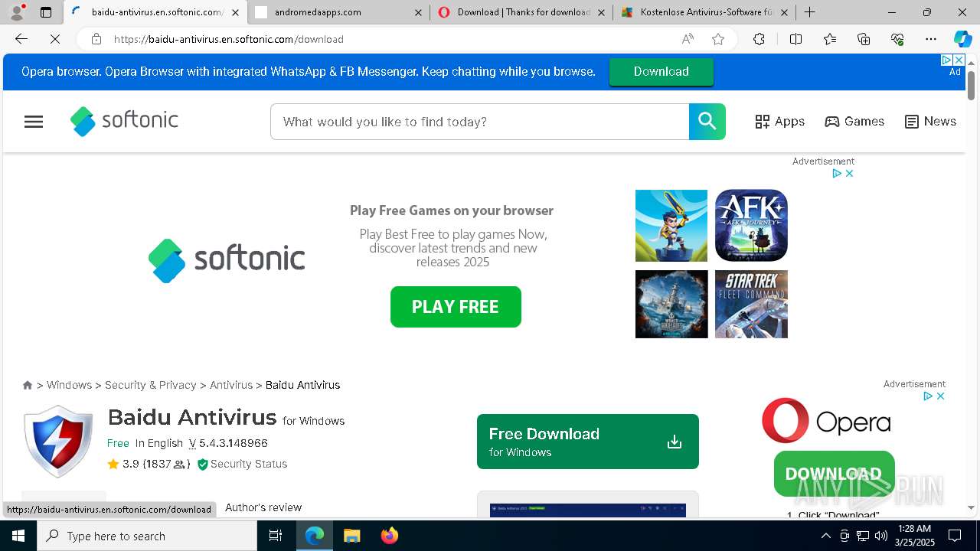The width and height of the screenshot is (980, 551).
Task: Toggle Split screen view
Action: click(795, 39)
